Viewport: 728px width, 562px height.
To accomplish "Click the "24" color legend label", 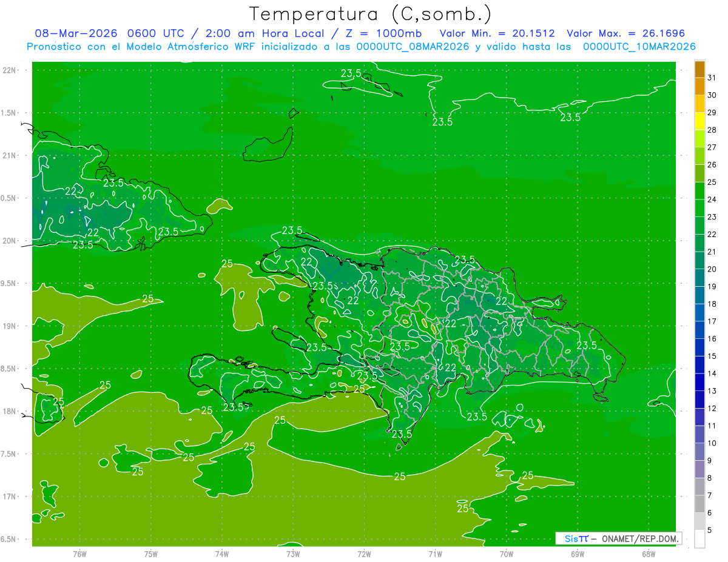I will click(x=712, y=199).
